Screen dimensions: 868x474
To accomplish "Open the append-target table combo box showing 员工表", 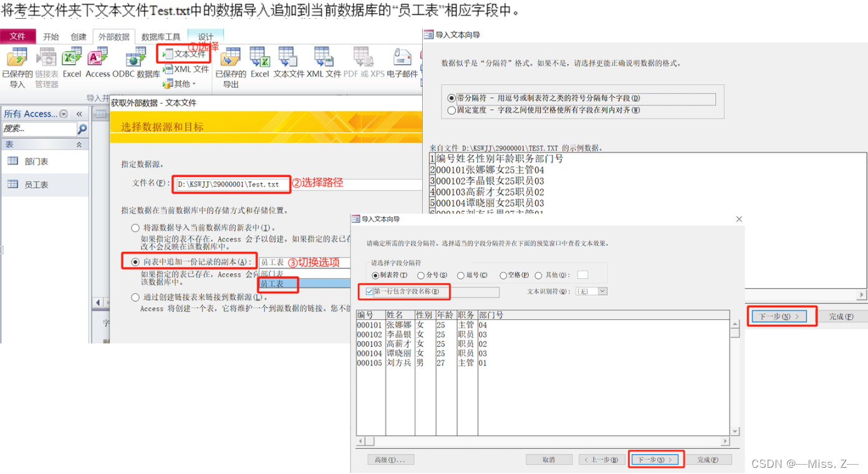I will pyautogui.click(x=305, y=263).
